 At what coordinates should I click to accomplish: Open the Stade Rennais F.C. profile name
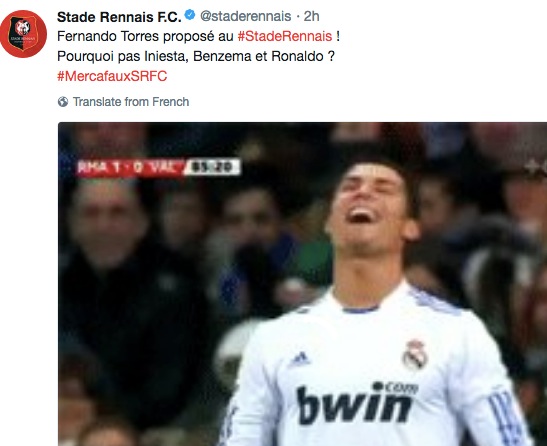click(x=119, y=16)
